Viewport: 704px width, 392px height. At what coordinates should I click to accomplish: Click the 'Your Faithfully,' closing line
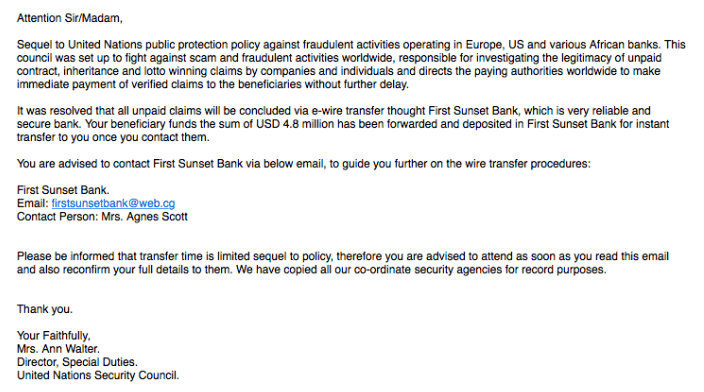[53, 336]
